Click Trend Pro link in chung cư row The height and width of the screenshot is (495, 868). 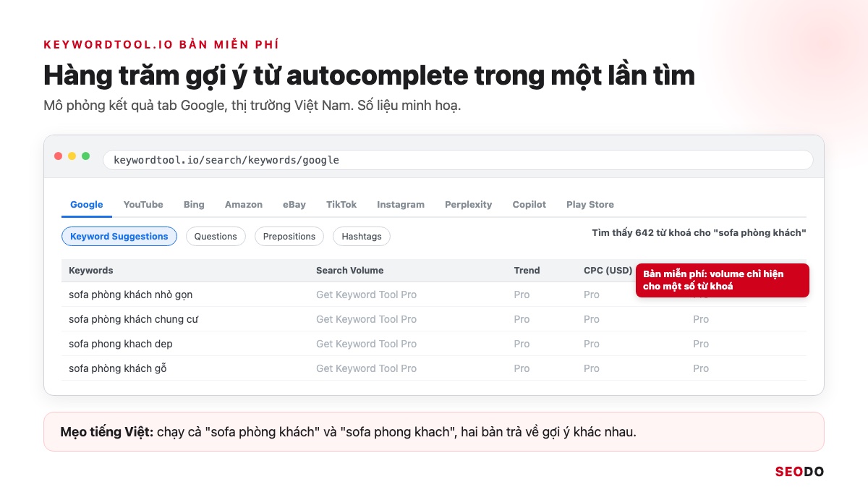[522, 320]
